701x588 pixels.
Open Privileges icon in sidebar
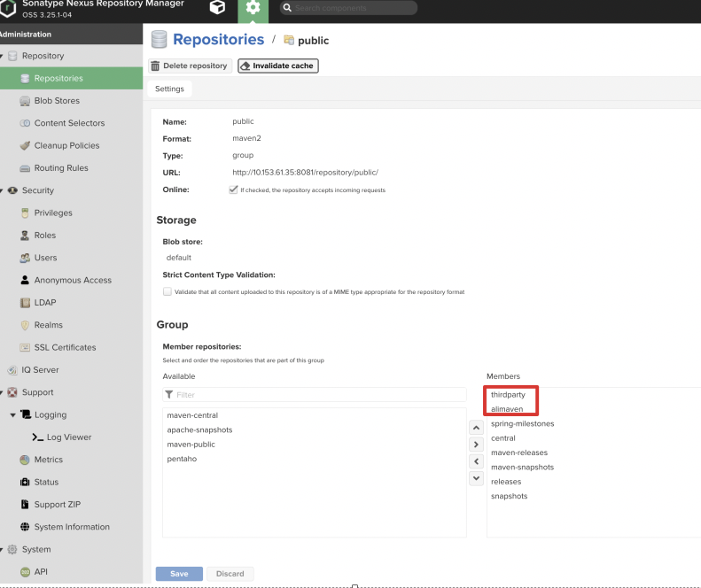[25, 213]
